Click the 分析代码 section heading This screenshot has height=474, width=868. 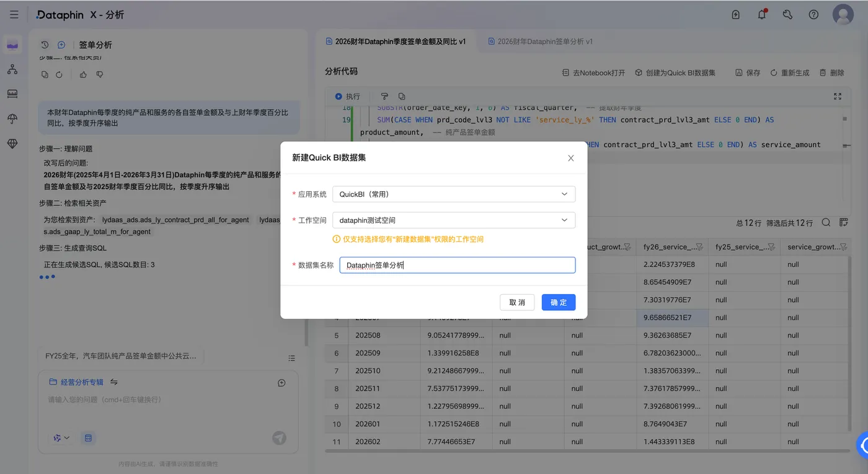pyautogui.click(x=341, y=71)
